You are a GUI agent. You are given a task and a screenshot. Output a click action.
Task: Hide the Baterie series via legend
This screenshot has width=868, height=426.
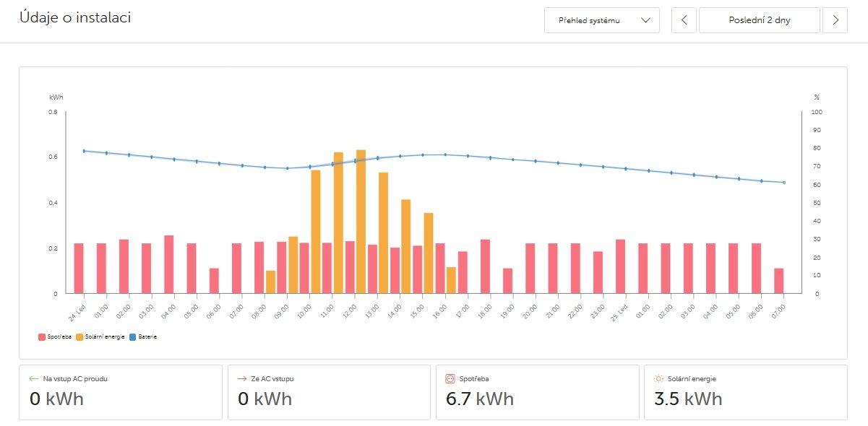(x=145, y=337)
